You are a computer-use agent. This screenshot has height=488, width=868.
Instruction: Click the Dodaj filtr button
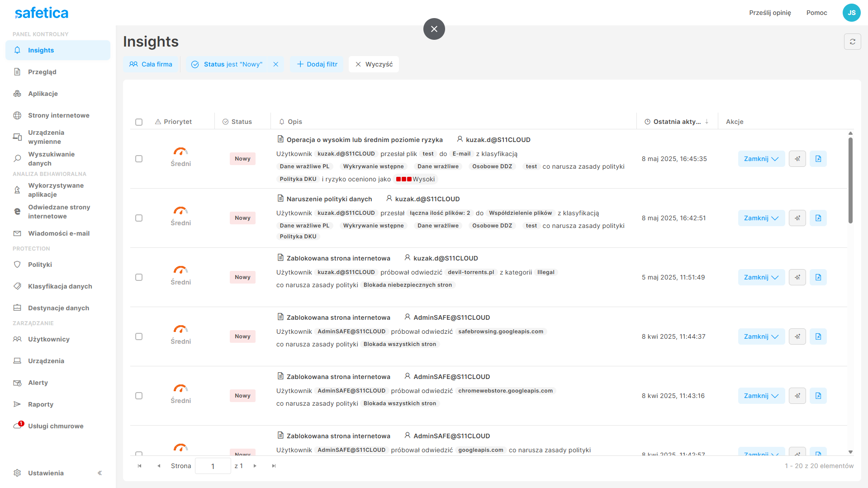(317, 64)
